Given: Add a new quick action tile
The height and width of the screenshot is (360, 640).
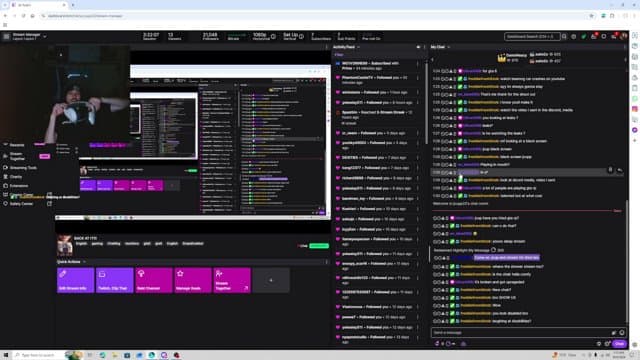Looking at the screenshot, I should click(x=271, y=280).
